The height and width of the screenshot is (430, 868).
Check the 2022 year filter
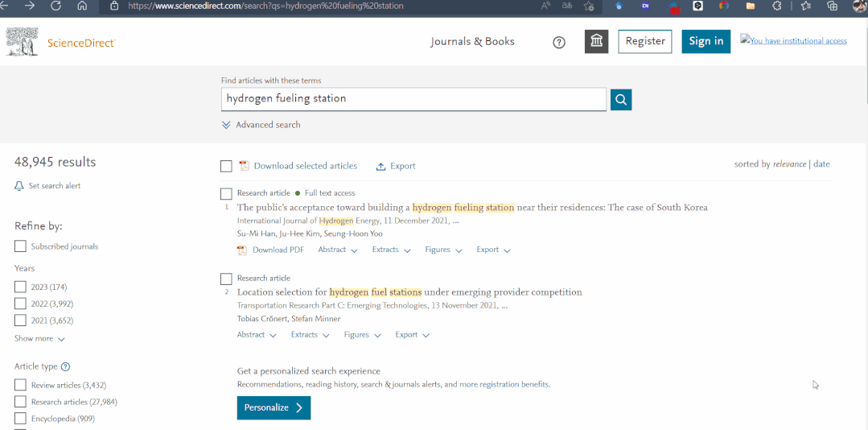(x=20, y=304)
